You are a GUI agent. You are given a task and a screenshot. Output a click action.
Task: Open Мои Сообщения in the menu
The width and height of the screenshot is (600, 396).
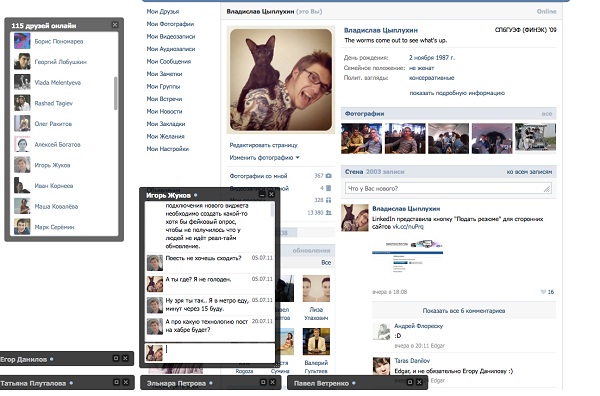(x=169, y=62)
